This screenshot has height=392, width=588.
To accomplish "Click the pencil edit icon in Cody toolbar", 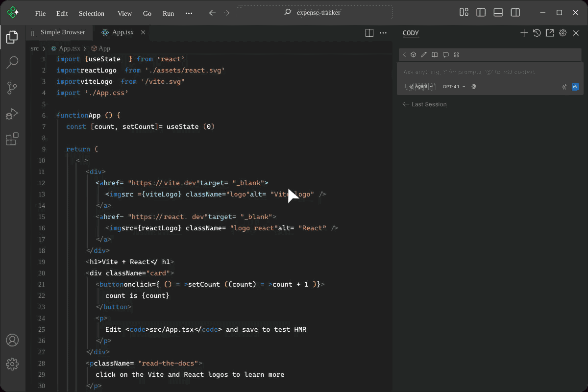I will (x=424, y=55).
